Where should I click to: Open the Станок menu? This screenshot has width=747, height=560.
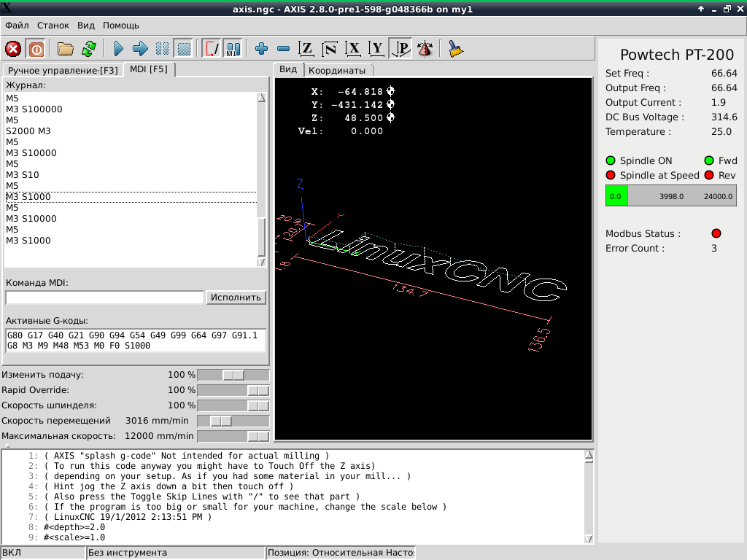pyautogui.click(x=53, y=26)
